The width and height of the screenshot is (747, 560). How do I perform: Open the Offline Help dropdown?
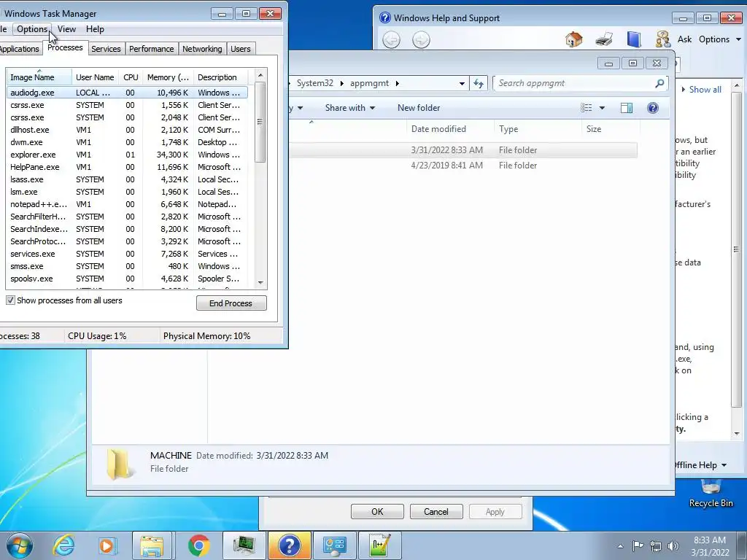click(701, 465)
